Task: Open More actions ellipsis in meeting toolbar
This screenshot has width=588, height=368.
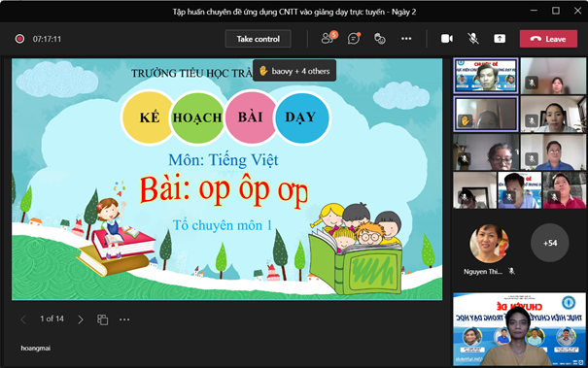Action: [406, 39]
